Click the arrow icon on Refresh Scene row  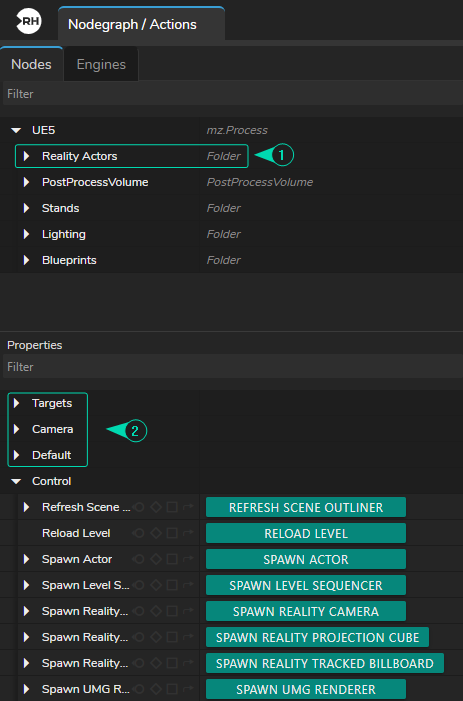click(188, 507)
